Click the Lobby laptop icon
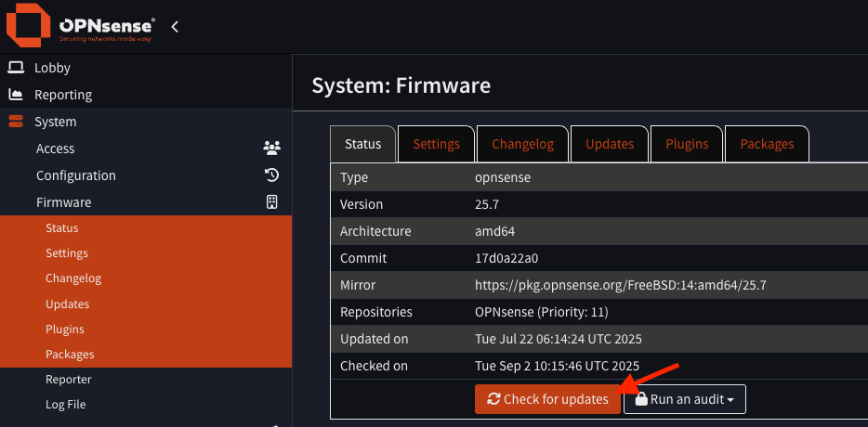868x427 pixels. tap(16, 68)
